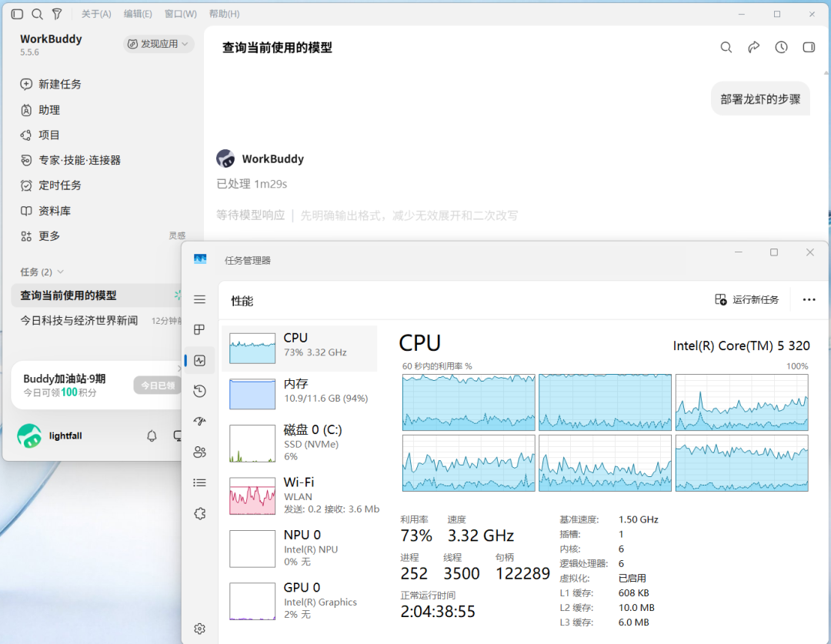
Task: Select task 查询当前使用的模型 in the list
Action: coord(97,295)
